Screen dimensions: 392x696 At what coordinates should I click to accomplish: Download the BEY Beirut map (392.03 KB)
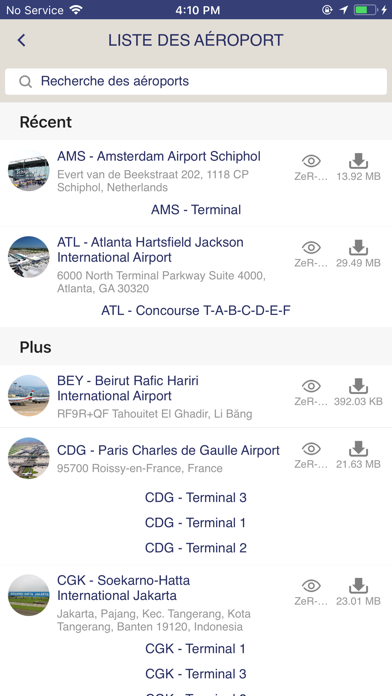tap(358, 386)
